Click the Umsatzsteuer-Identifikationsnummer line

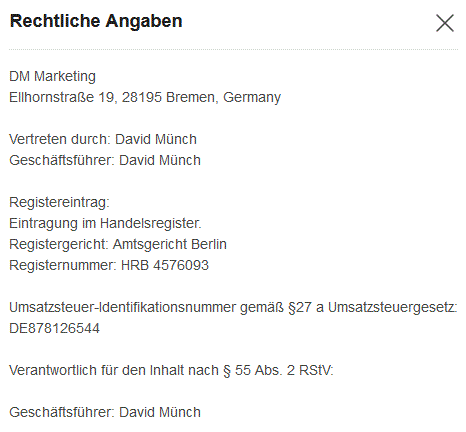[233, 307]
